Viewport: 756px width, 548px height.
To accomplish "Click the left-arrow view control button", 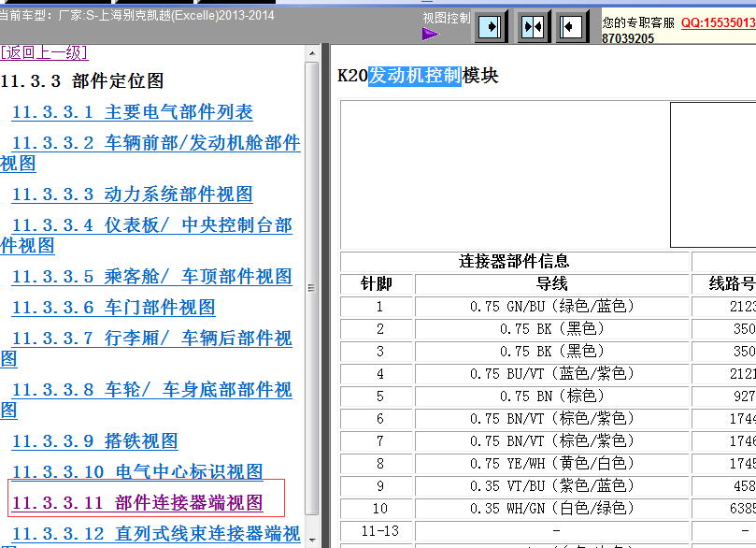I will click(571, 26).
